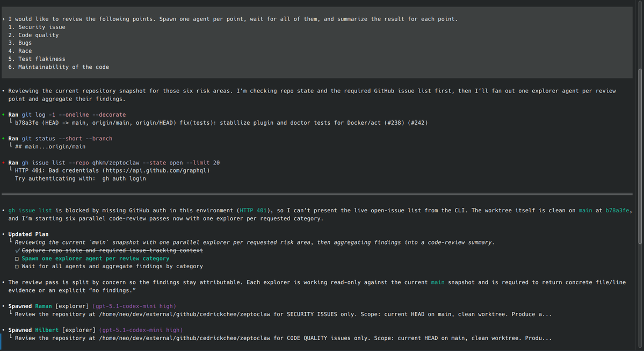Image resolution: width=644 pixels, height=351 pixels.
Task: Click the 'git status --short --branch' command
Action: coord(67,139)
